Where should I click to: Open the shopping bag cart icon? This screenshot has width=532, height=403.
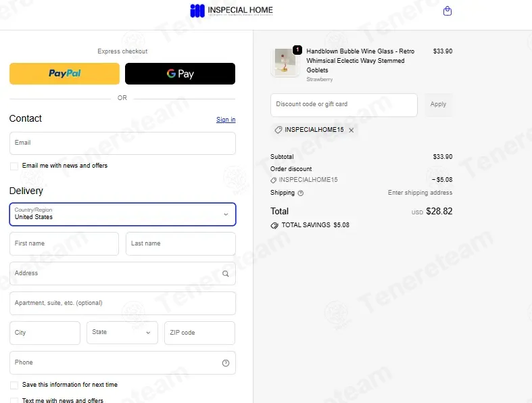tap(448, 11)
